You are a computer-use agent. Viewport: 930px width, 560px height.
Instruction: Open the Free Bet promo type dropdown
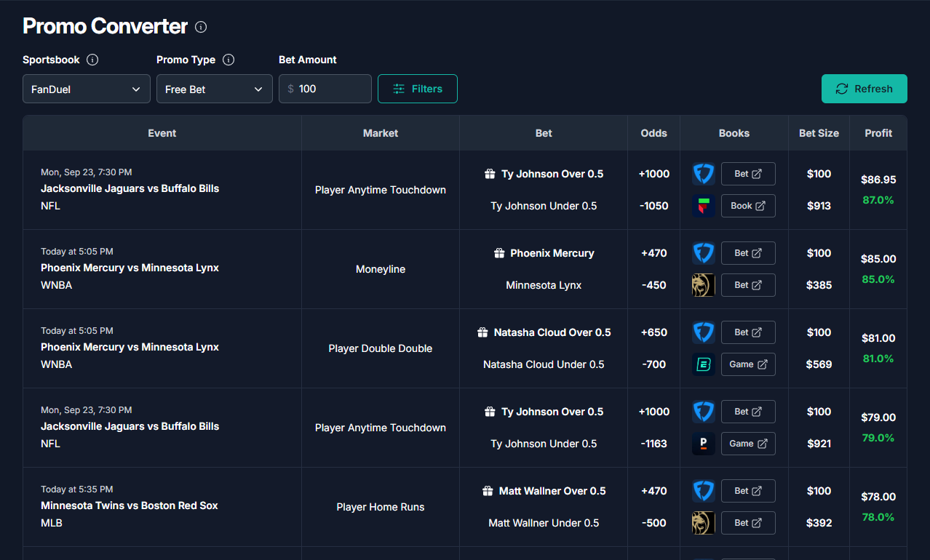[215, 89]
